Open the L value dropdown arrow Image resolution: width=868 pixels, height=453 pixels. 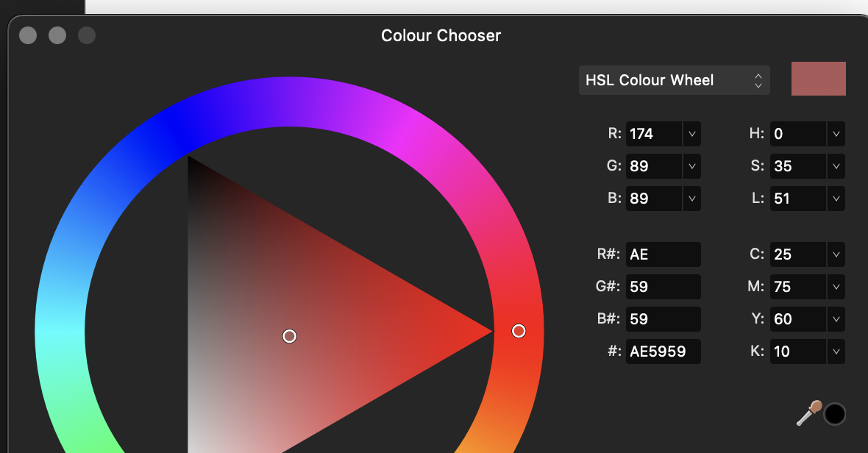(835, 199)
